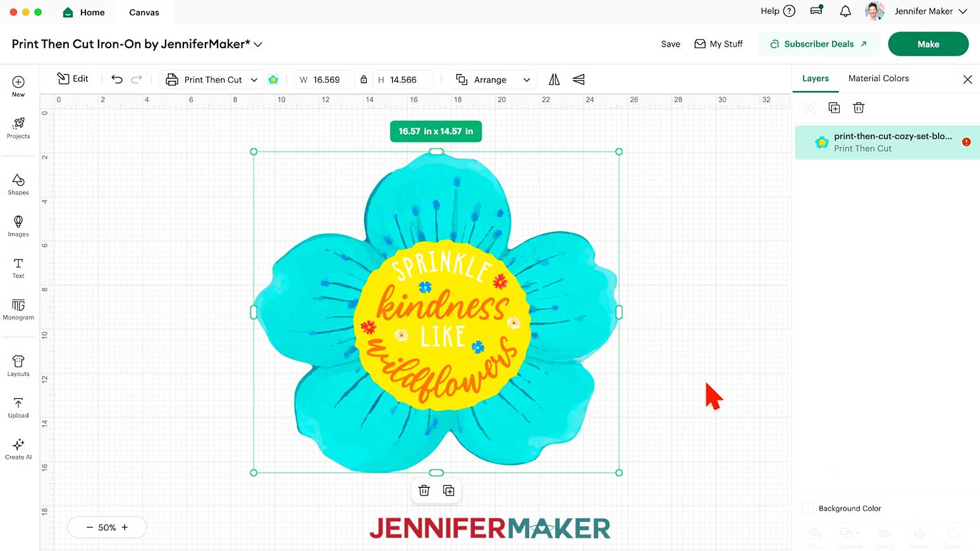
Task: Open the Help menu
Action: click(778, 11)
